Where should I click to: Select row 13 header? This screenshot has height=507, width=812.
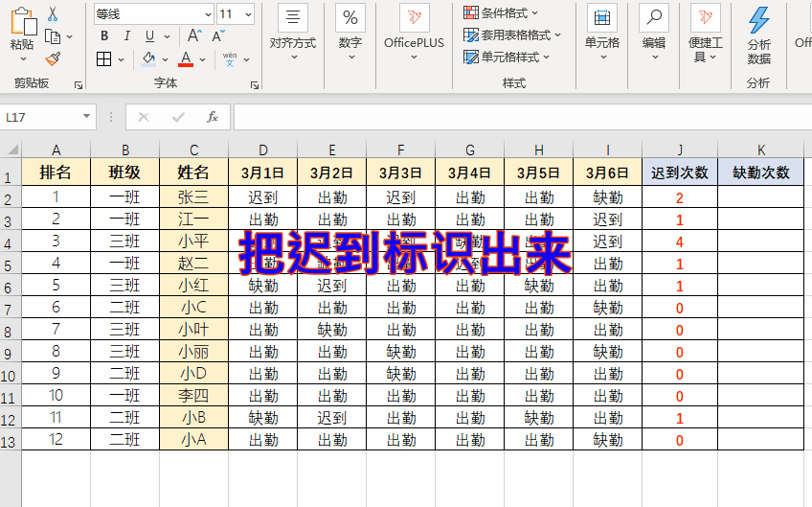click(11, 440)
